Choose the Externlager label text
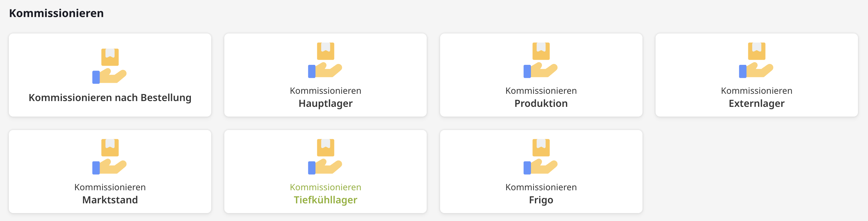868x221 pixels. (x=756, y=103)
